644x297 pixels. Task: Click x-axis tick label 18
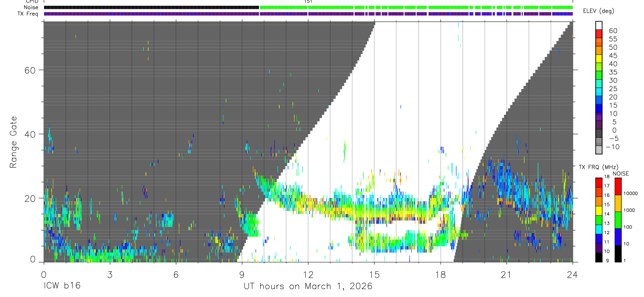click(441, 274)
